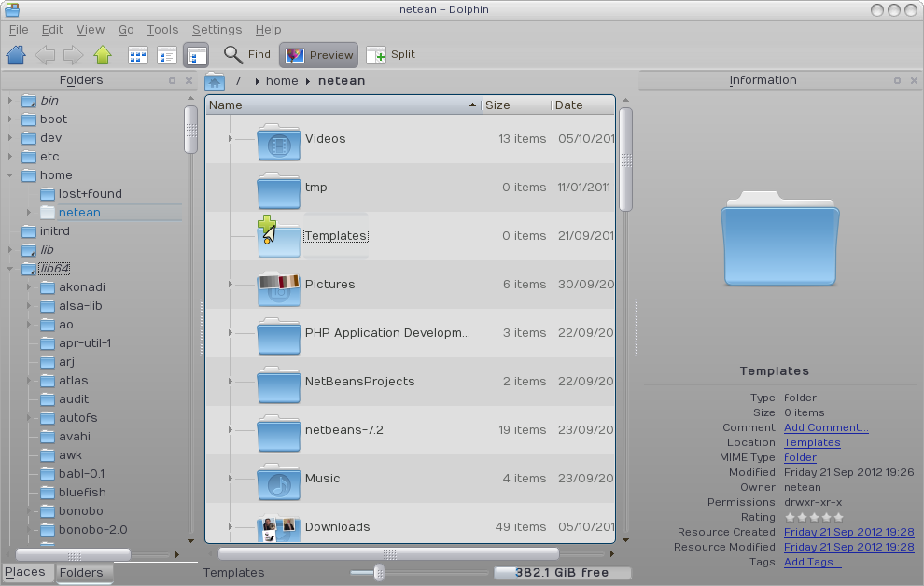Screen dimensions: 924x586
Task: Click the Resource Created date link
Action: coord(848,532)
